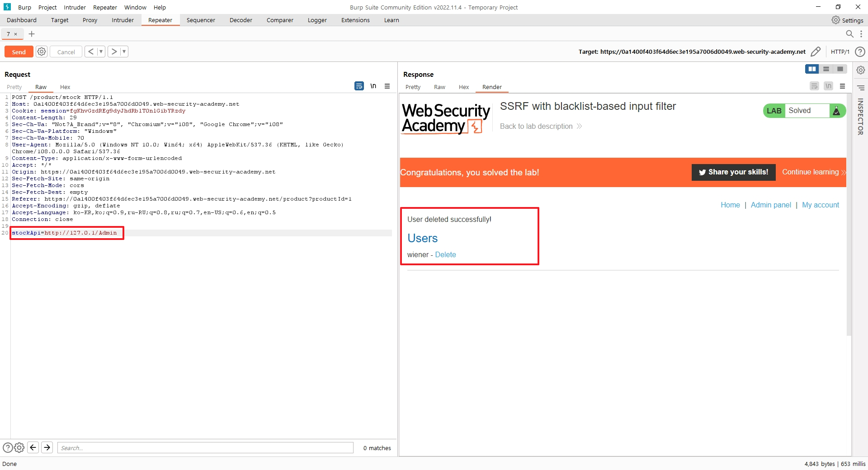The height and width of the screenshot is (470, 868).
Task: Select combined single-pane layout view
Action: pyautogui.click(x=840, y=69)
